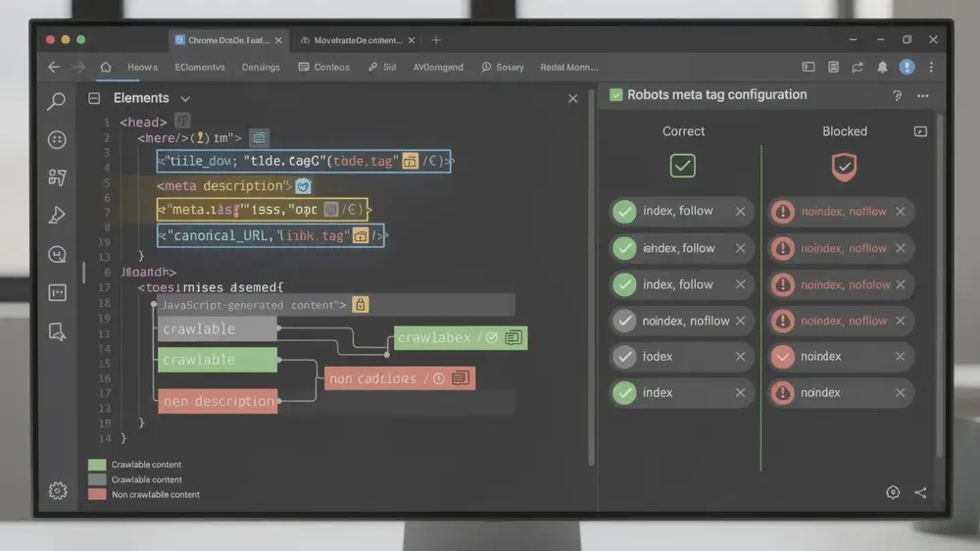Remove the Correct iodex entry
980x551 pixels.
pyautogui.click(x=740, y=357)
